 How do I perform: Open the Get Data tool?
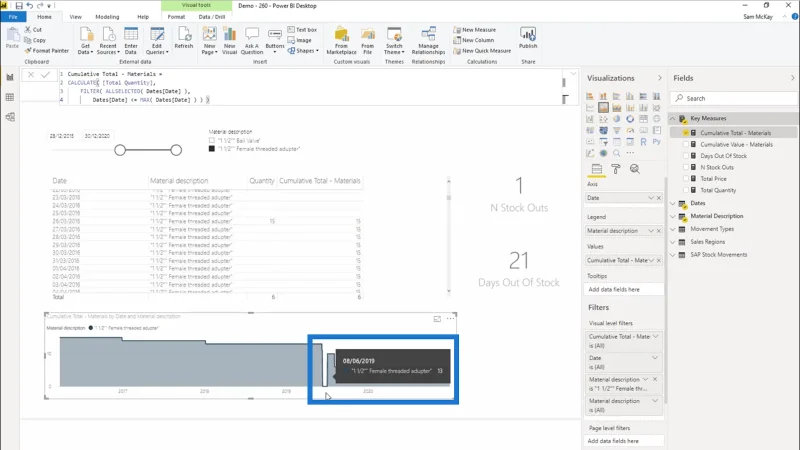click(x=86, y=41)
